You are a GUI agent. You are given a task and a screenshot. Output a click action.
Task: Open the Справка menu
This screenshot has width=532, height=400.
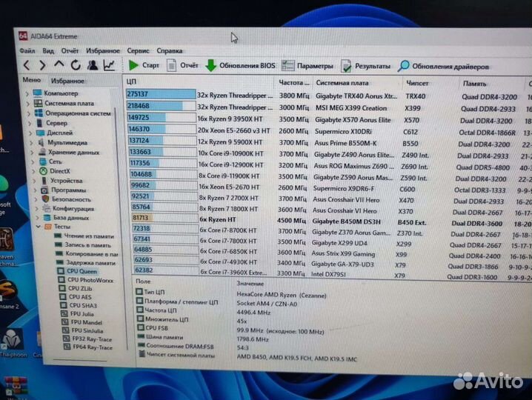169,51
